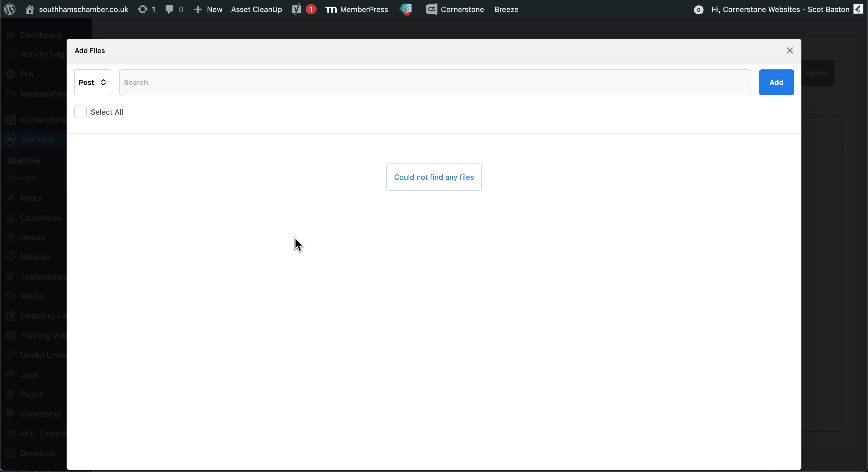
Task: Click the Could not find any files message
Action: click(434, 177)
